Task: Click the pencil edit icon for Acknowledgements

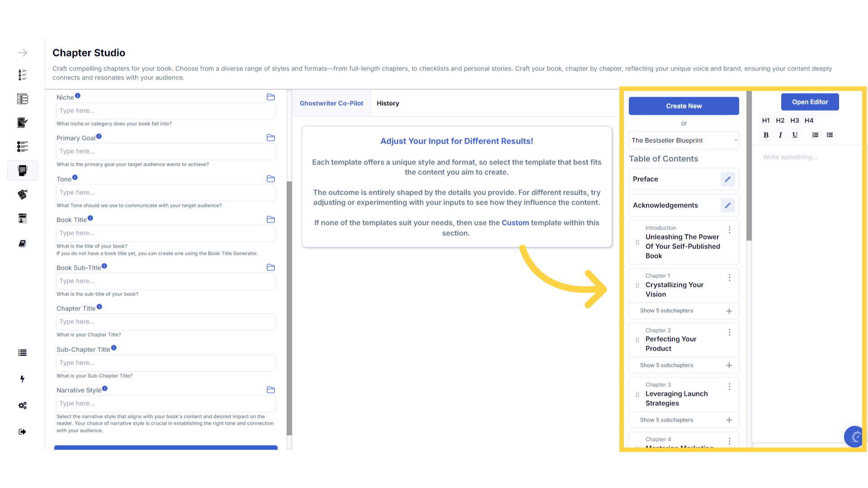Action: point(727,206)
